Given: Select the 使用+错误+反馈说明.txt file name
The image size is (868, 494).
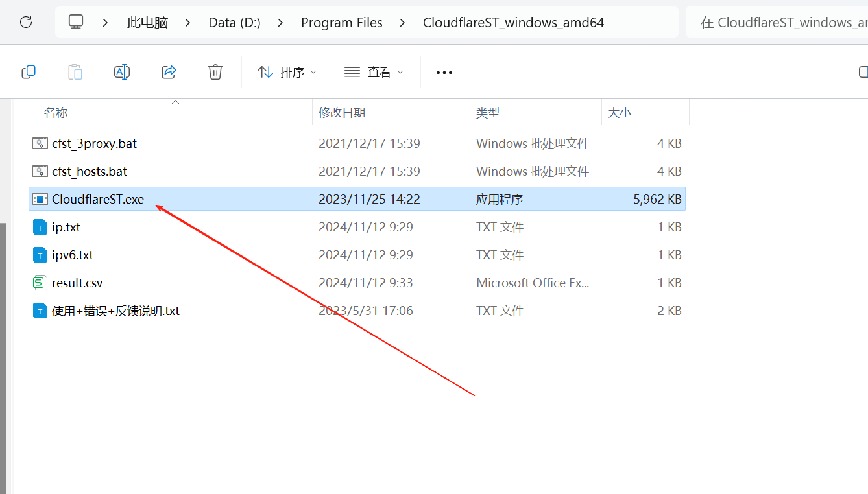Looking at the screenshot, I should click(x=115, y=311).
